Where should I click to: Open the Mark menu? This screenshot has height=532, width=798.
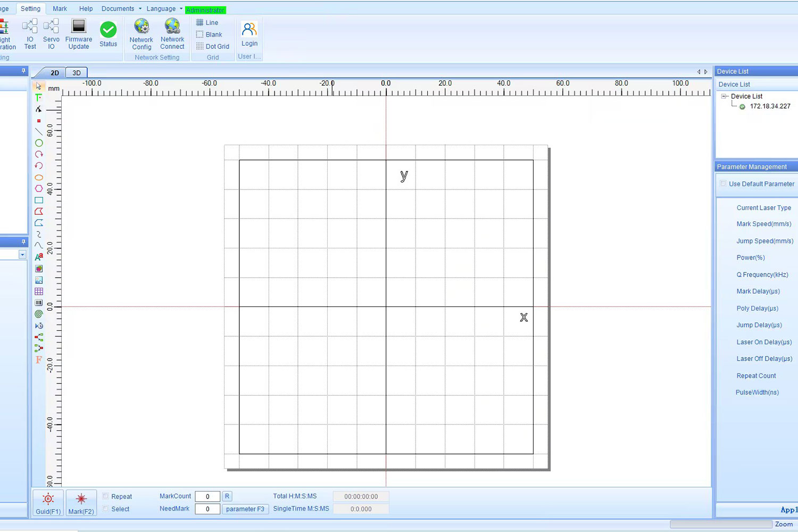(60, 9)
